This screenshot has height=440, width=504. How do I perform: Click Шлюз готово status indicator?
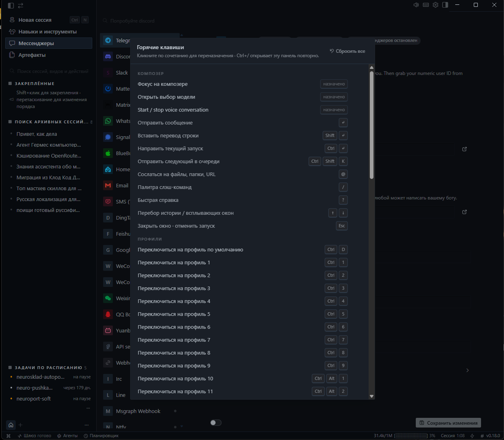click(34, 436)
